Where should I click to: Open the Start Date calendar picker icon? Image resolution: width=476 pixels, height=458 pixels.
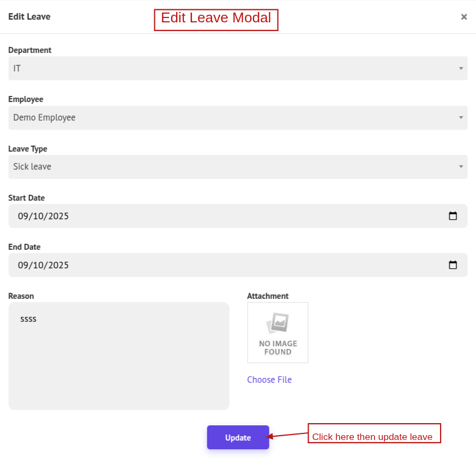click(x=453, y=216)
